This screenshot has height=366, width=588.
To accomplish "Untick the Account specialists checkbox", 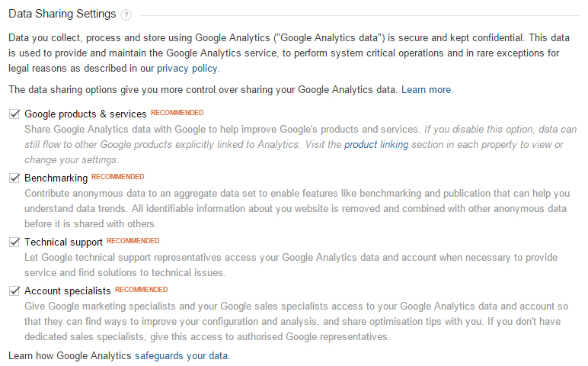I will click(14, 291).
